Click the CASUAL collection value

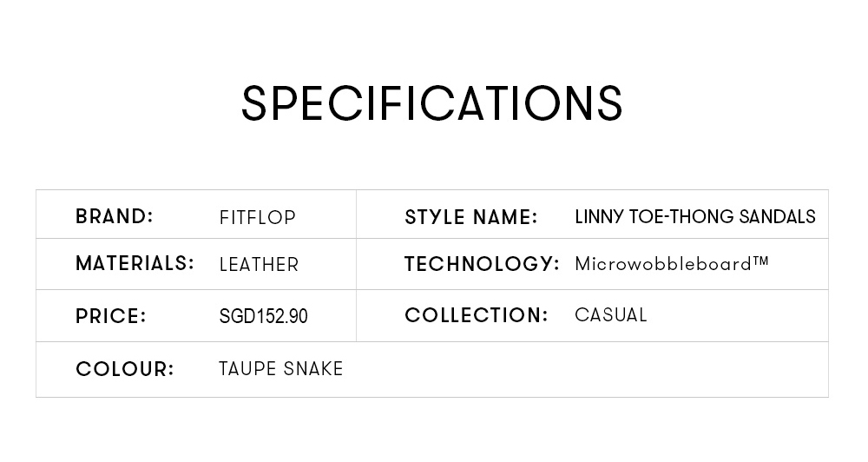point(610,314)
